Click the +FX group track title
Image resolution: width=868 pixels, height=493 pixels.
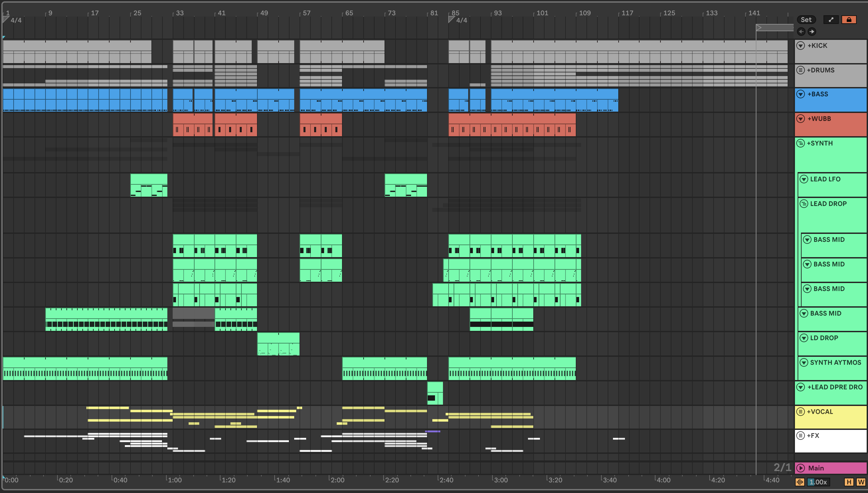coord(813,436)
